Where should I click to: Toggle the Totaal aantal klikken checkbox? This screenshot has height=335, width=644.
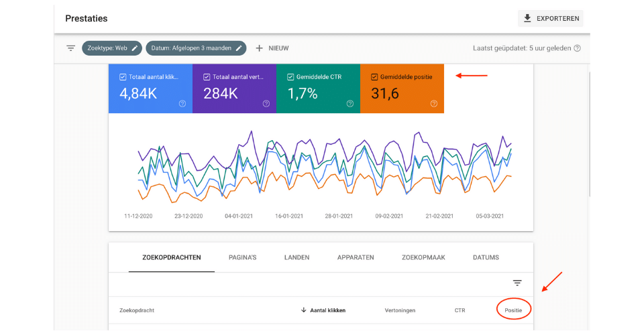coord(123,77)
